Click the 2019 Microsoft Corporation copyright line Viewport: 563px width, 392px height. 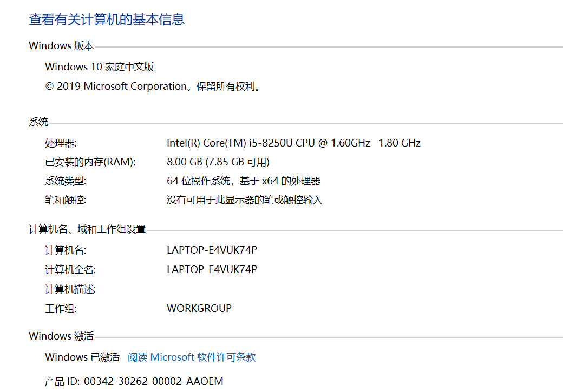(153, 86)
